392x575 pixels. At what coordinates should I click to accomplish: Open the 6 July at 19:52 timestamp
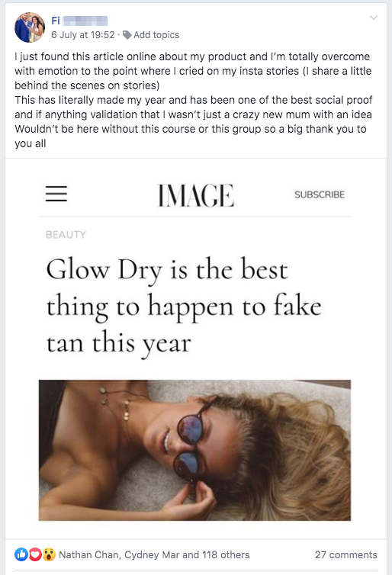pos(83,35)
